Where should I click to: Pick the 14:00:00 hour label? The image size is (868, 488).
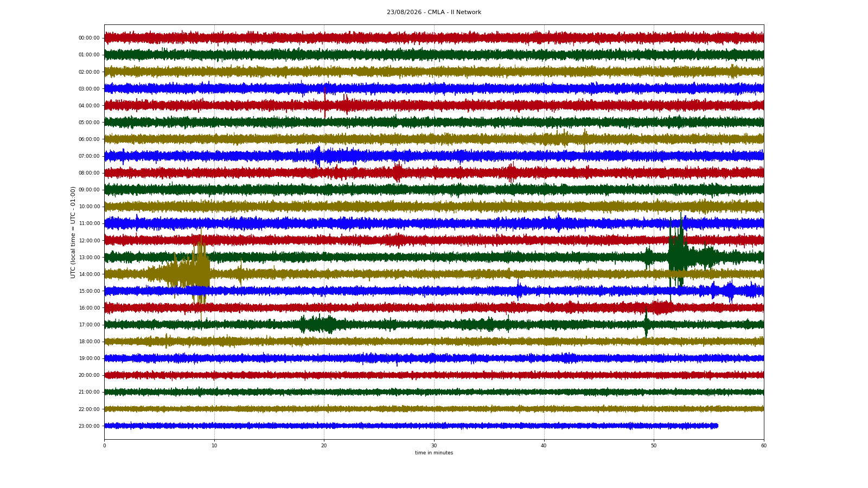[89, 274]
